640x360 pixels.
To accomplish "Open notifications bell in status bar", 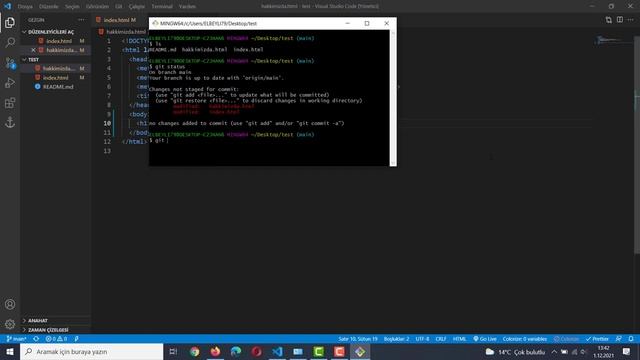I will pos(631,339).
